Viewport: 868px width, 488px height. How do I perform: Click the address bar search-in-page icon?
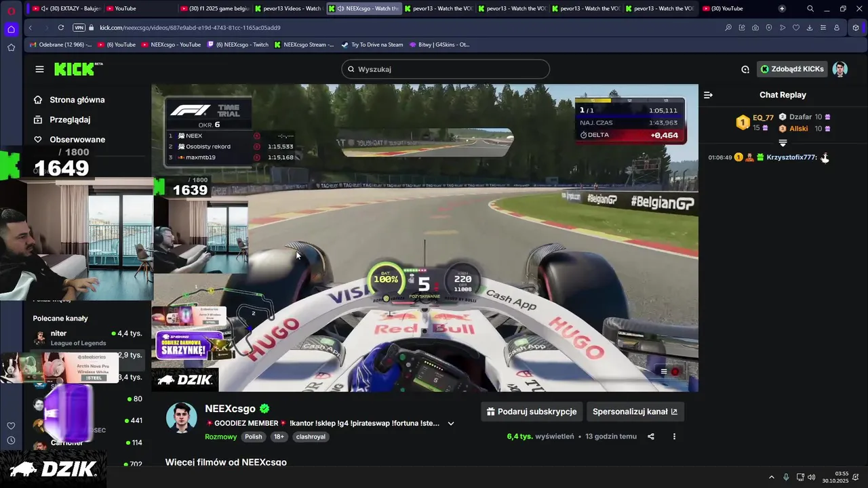[x=728, y=28]
